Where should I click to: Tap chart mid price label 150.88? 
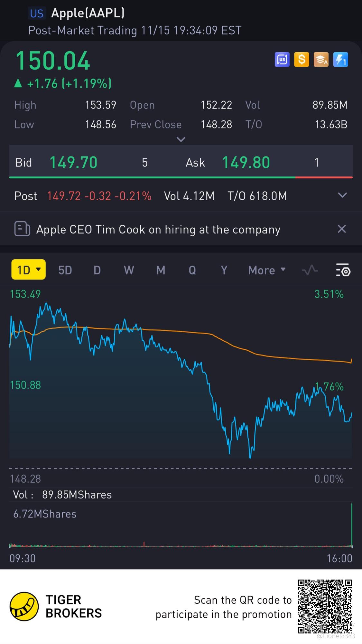pyautogui.click(x=25, y=385)
